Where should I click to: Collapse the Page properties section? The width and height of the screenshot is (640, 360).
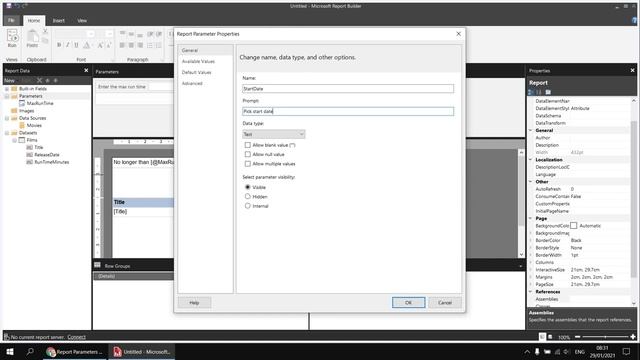531,218
